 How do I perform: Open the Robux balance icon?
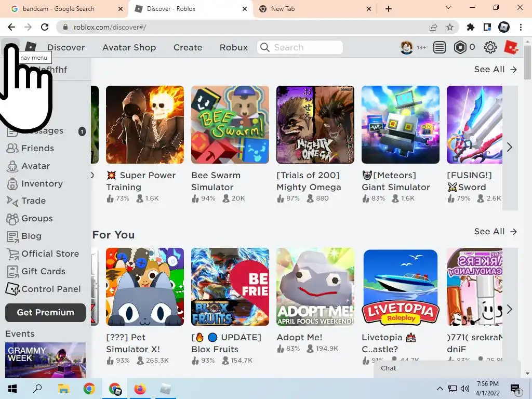tap(460, 47)
